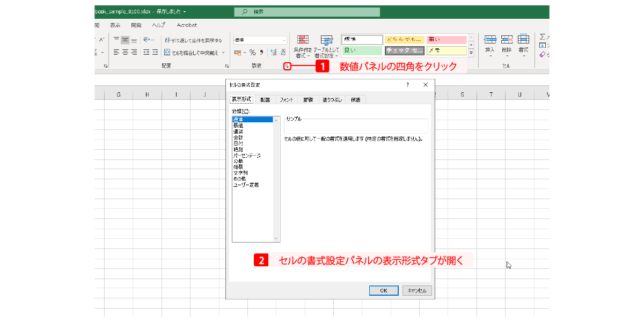Apply the comma style number format

point(262,53)
